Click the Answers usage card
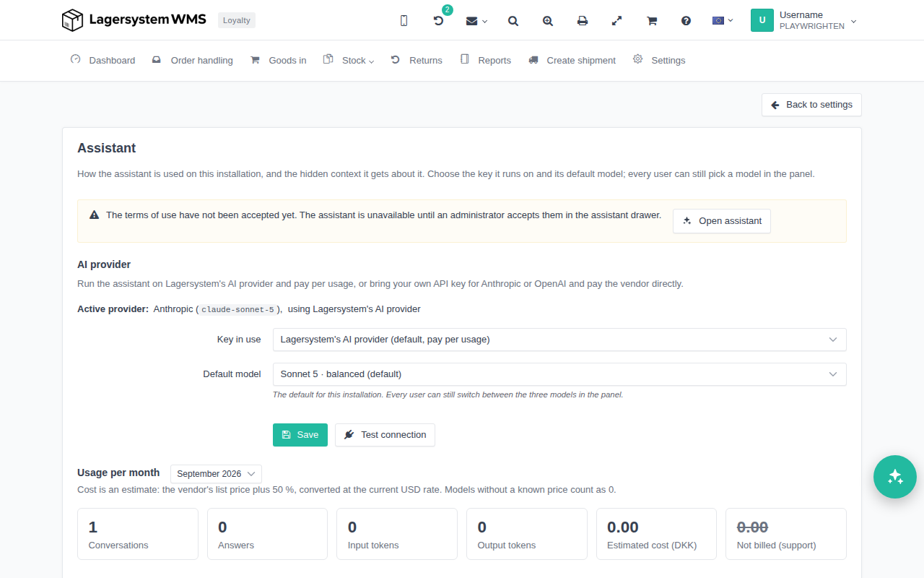The width and height of the screenshot is (924, 578). coord(267,534)
